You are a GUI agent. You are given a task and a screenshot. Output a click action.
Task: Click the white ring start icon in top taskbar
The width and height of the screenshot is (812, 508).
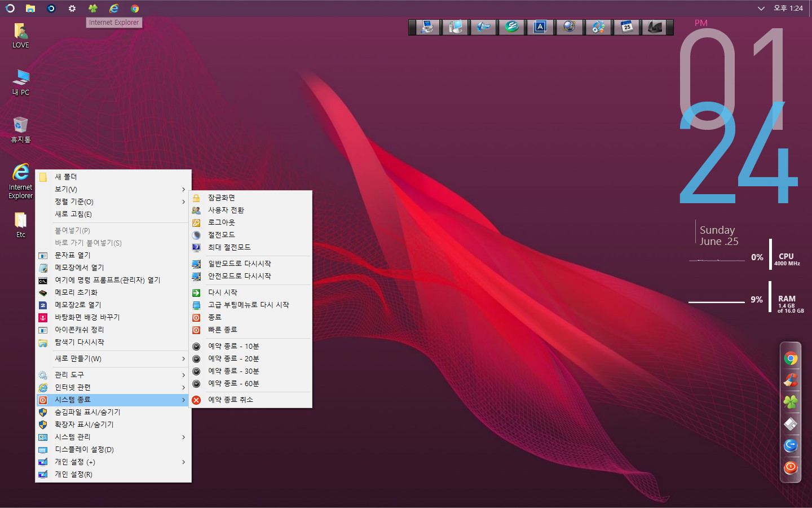(x=10, y=8)
